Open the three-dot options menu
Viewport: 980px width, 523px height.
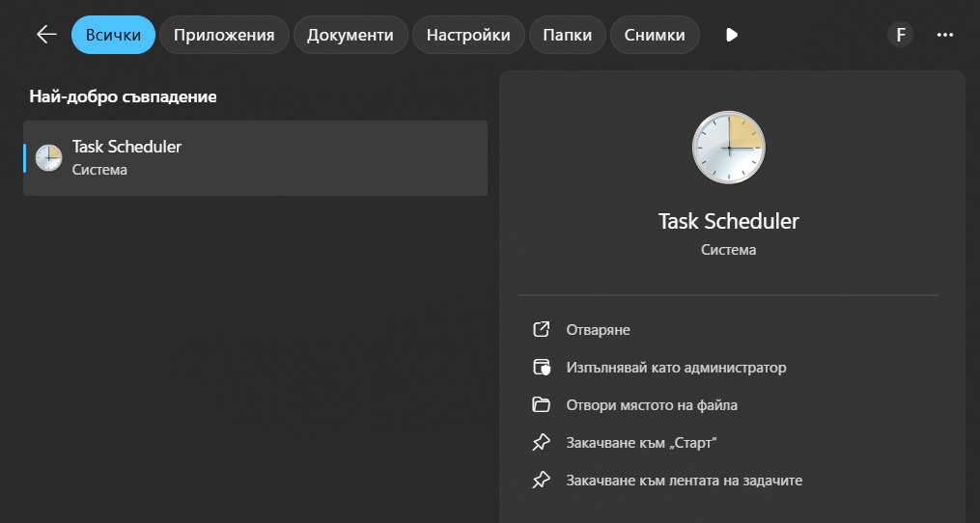[945, 35]
